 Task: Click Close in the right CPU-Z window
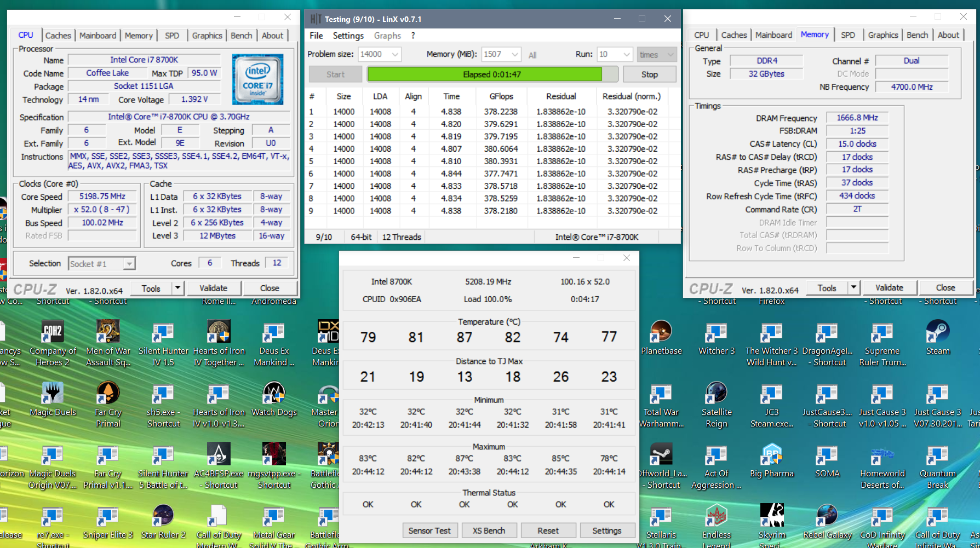coord(945,288)
